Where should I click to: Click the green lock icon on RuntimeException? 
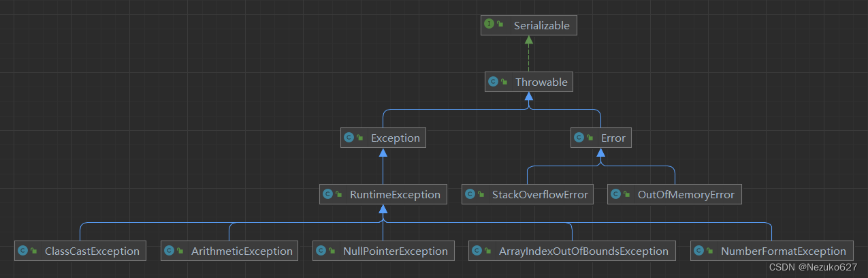pyautogui.click(x=339, y=195)
